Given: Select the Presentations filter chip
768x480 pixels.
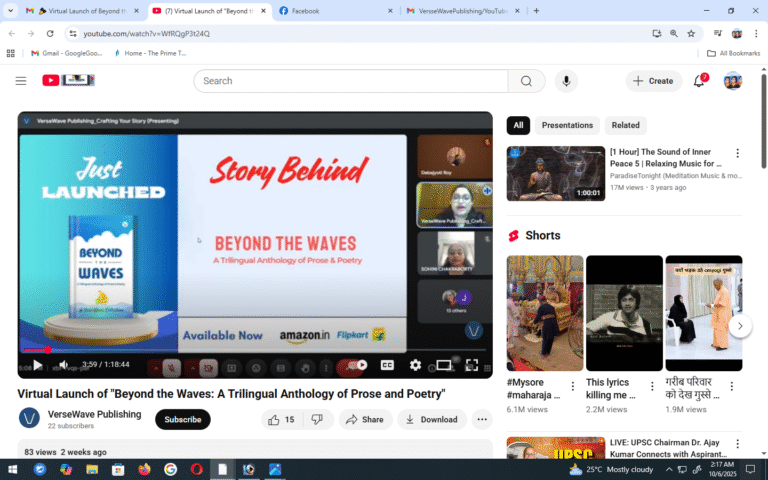Looking at the screenshot, I should pos(567,125).
